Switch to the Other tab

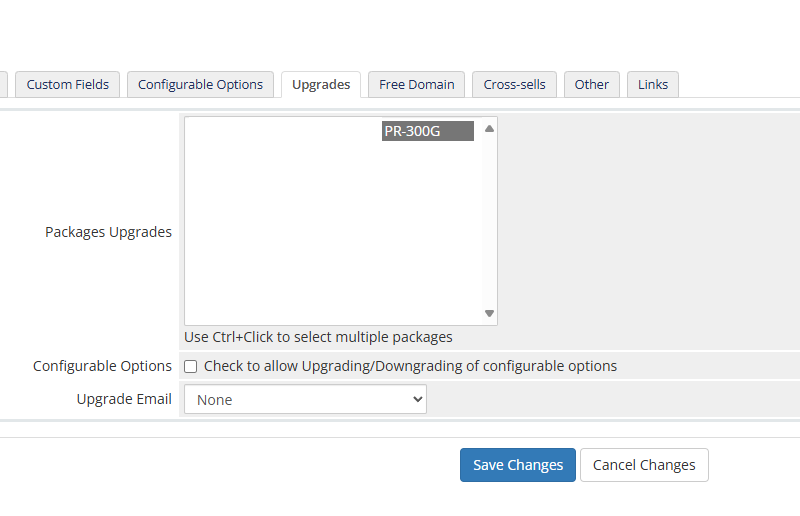coord(591,85)
